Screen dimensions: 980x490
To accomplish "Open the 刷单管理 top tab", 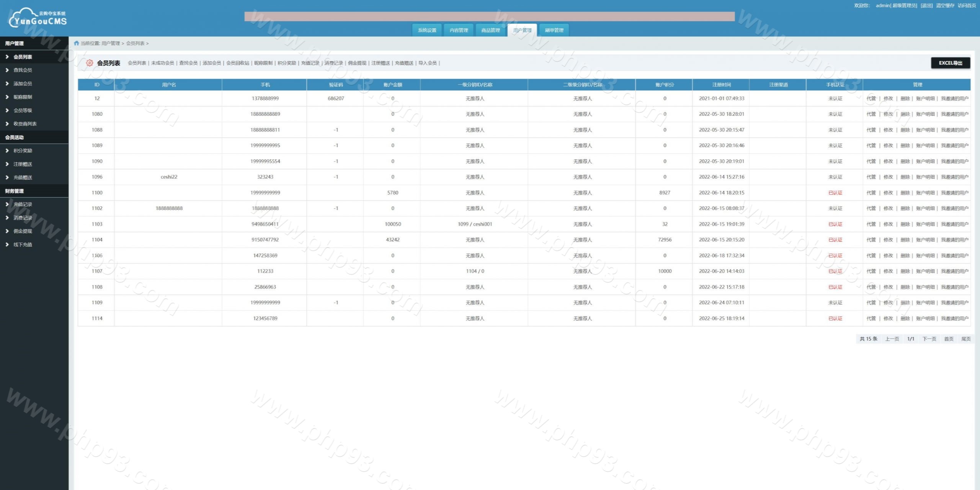I will coord(554,30).
